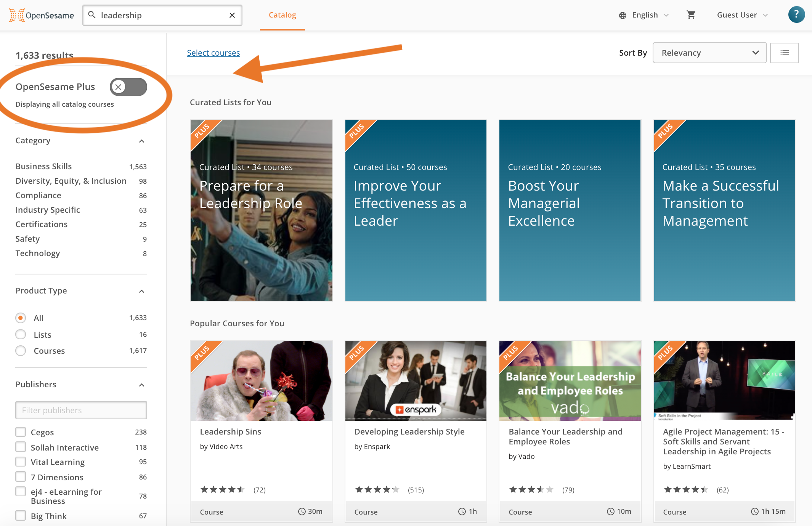
Task: Click clock icon on Agile Project Management card
Action: click(755, 512)
